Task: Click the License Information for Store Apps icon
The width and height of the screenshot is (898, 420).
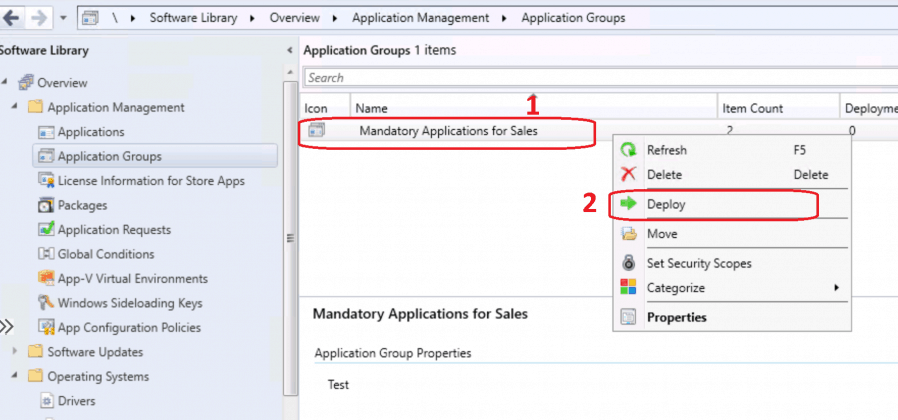Action: (x=46, y=180)
